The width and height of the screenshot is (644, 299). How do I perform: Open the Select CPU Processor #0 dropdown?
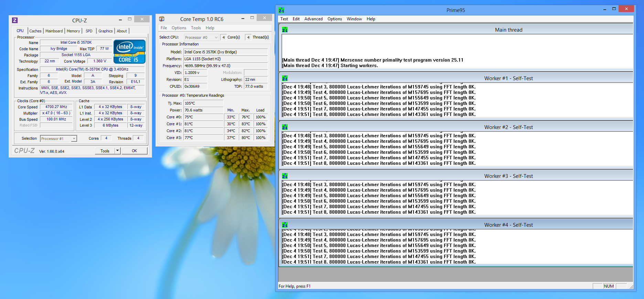(x=201, y=38)
